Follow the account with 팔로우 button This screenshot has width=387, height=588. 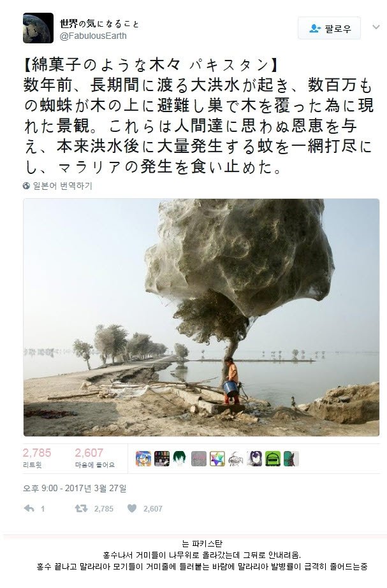(329, 28)
